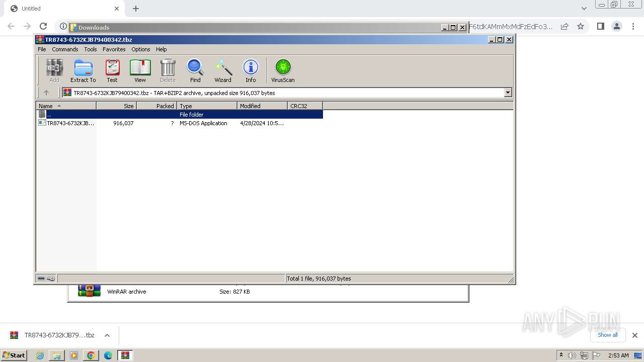
Task: Click the 916,037 size cell
Action: click(123, 123)
